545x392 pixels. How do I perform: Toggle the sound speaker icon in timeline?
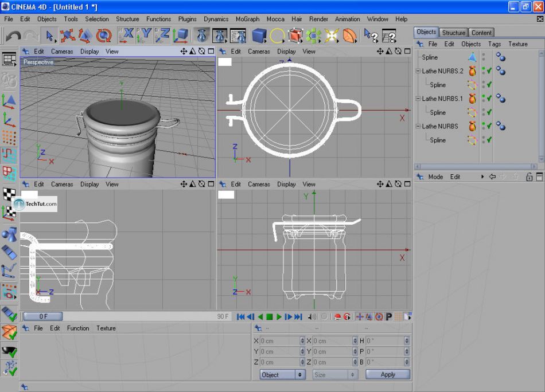pos(312,317)
